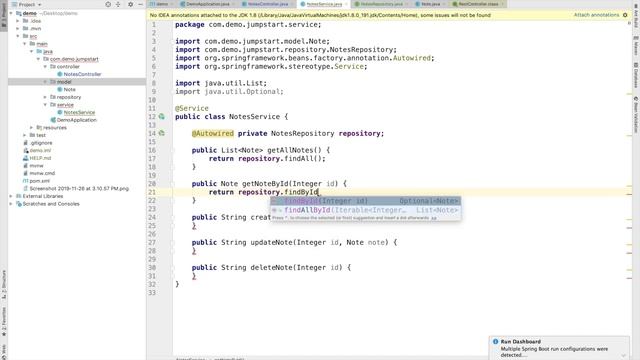Expand Scratches and Consoles node

tap(11, 204)
